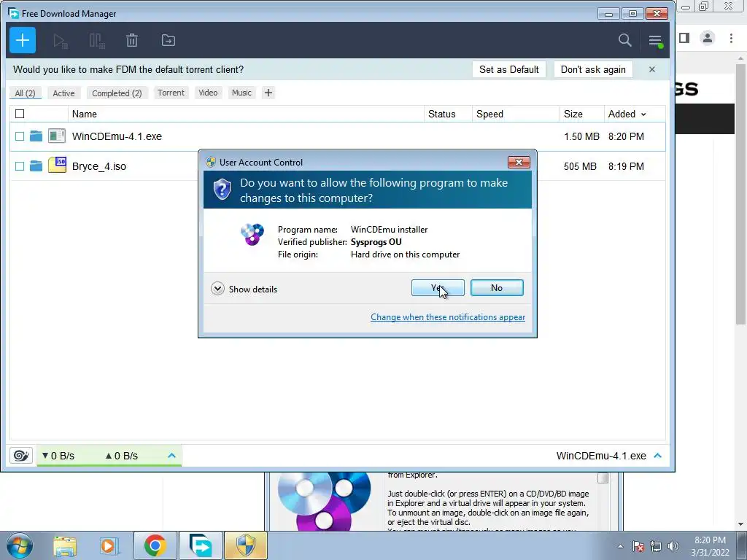Move download to folder icon
The image size is (747, 560).
[169, 41]
